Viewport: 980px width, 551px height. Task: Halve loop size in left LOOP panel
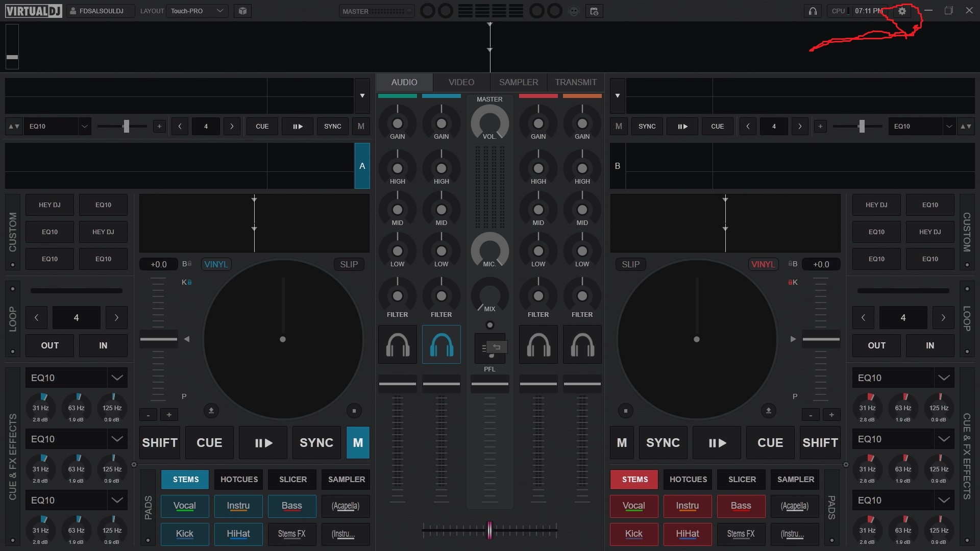[x=36, y=317]
